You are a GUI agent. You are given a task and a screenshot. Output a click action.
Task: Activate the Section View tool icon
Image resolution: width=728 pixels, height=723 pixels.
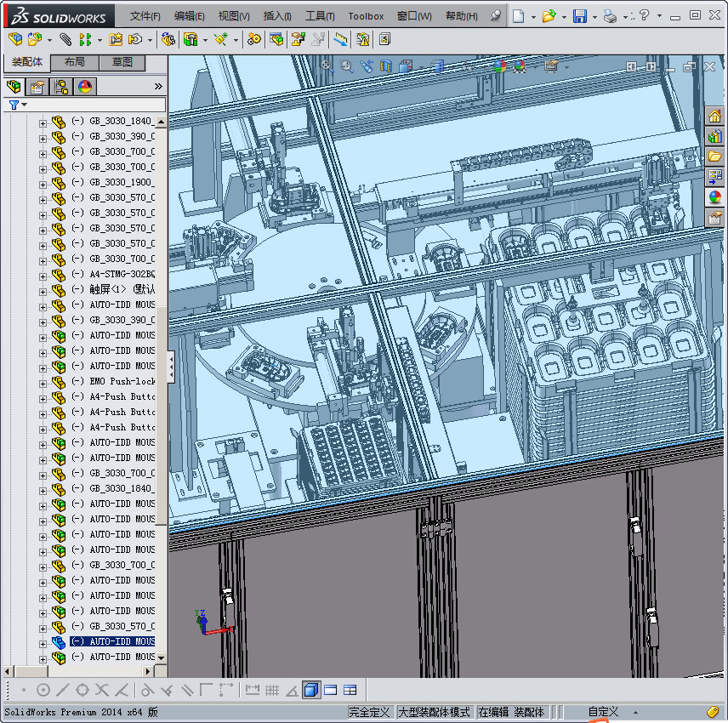[x=385, y=65]
